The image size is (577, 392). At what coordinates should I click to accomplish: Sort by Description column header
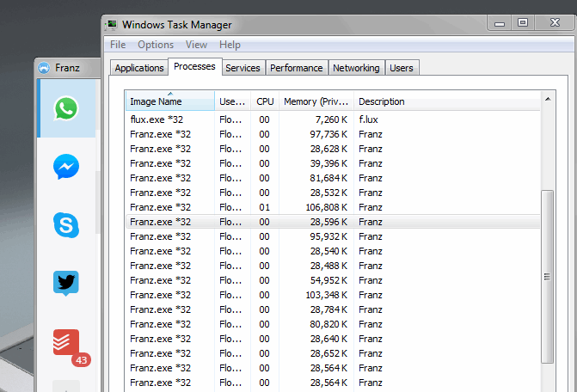click(x=447, y=101)
